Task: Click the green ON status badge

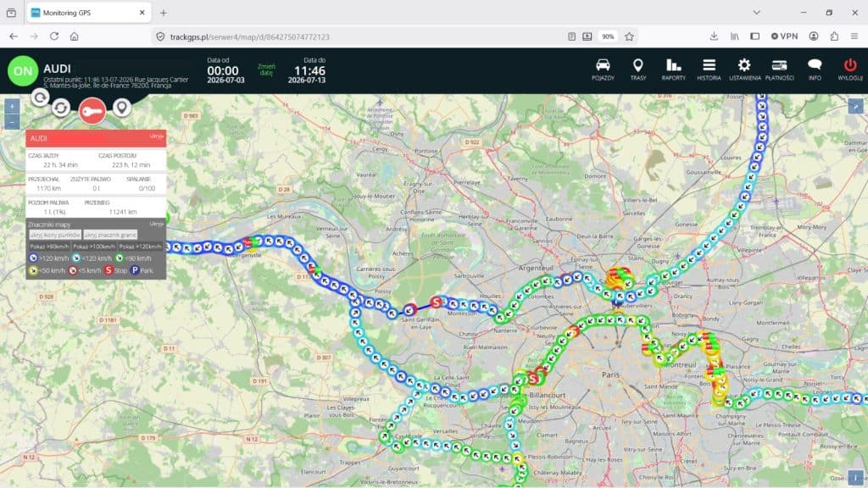Action: (23, 71)
